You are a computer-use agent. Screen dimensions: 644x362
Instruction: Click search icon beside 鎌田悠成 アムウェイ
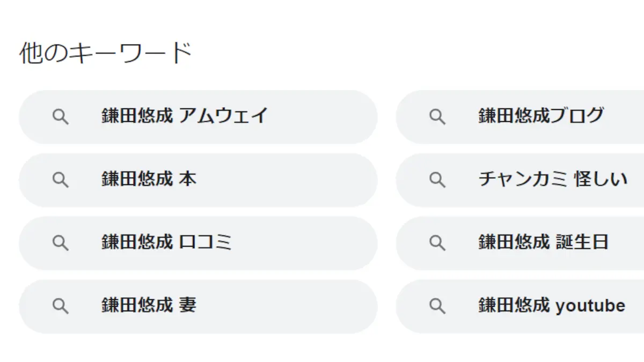[x=61, y=117]
